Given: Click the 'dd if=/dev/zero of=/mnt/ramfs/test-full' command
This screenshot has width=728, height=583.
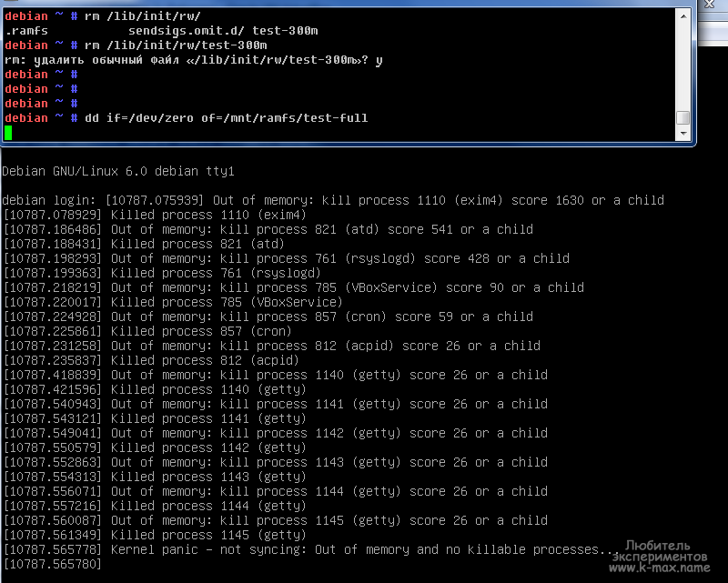Looking at the screenshot, I should click(226, 118).
